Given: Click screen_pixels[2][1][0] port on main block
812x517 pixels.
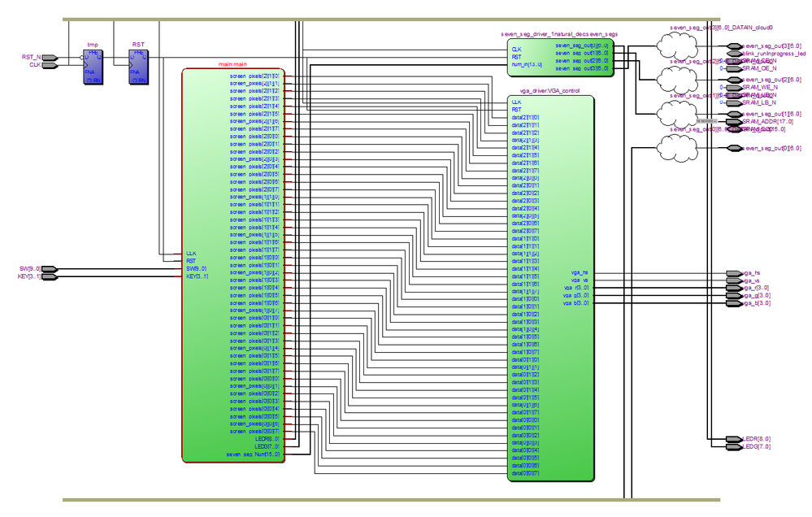Looking at the screenshot, I should point(254,76).
